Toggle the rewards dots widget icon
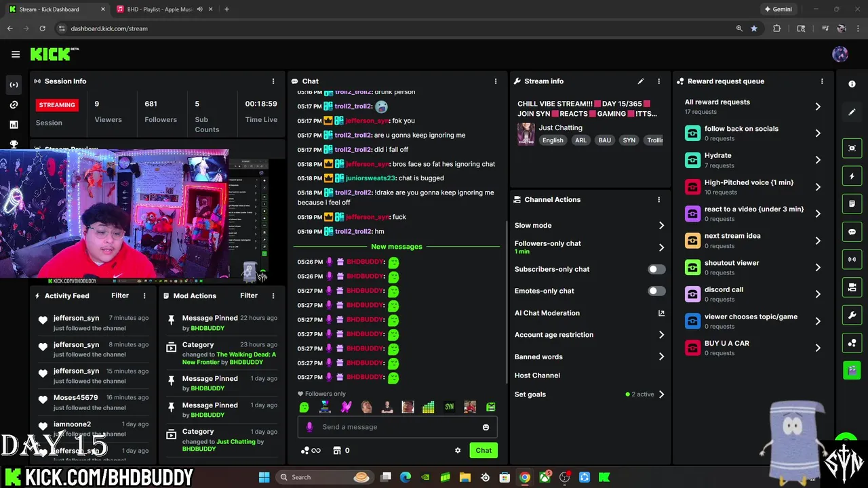The image size is (868, 488). pos(852,343)
